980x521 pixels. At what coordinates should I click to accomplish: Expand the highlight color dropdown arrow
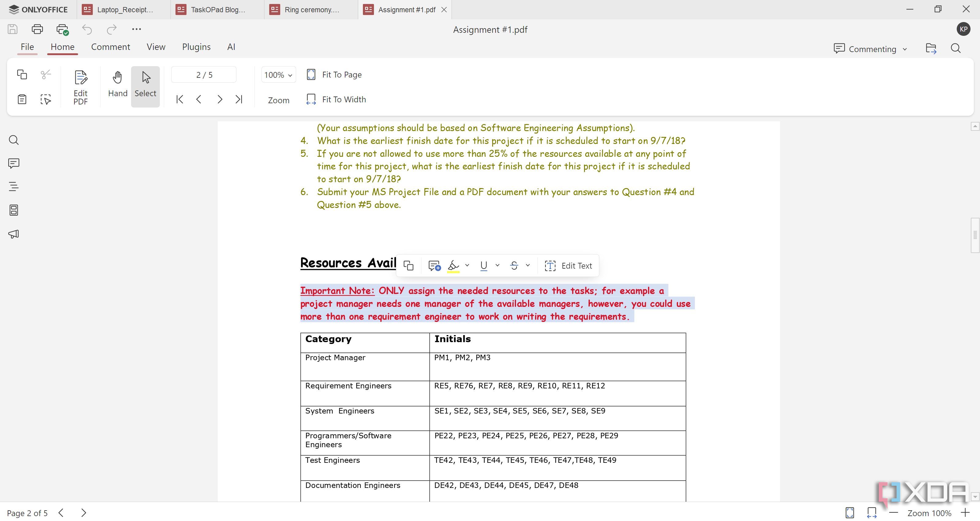(x=467, y=265)
